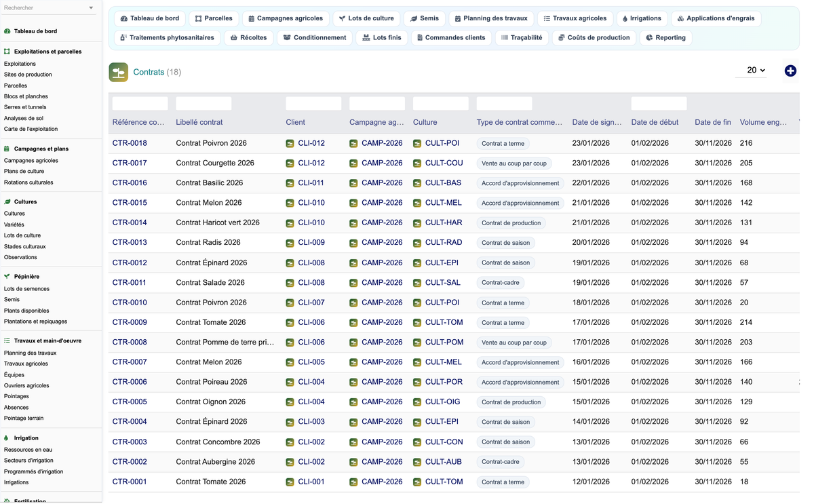814x504 pixels.
Task: Open Secteurs d'irrigation in sidebar
Action: tap(28, 461)
